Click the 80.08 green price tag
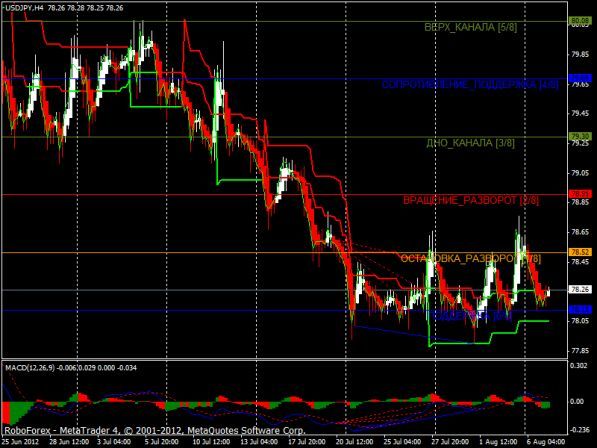Image resolution: width=597 pixels, height=448 pixels. pyautogui.click(x=580, y=20)
